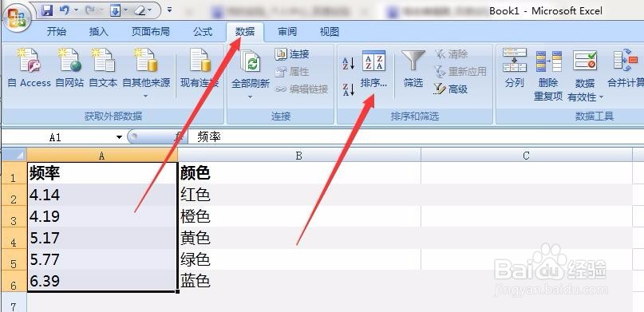Open 现有连接 dialog
Screen dimensions: 644x312
coord(200,69)
